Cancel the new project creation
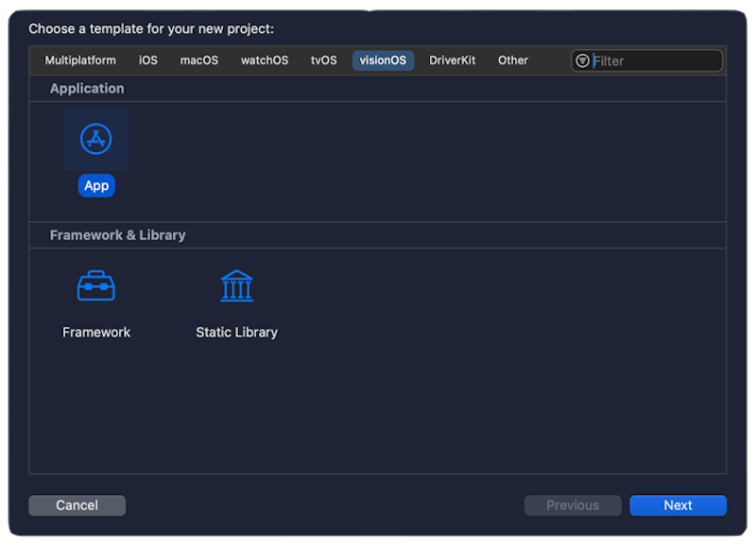 (77, 504)
